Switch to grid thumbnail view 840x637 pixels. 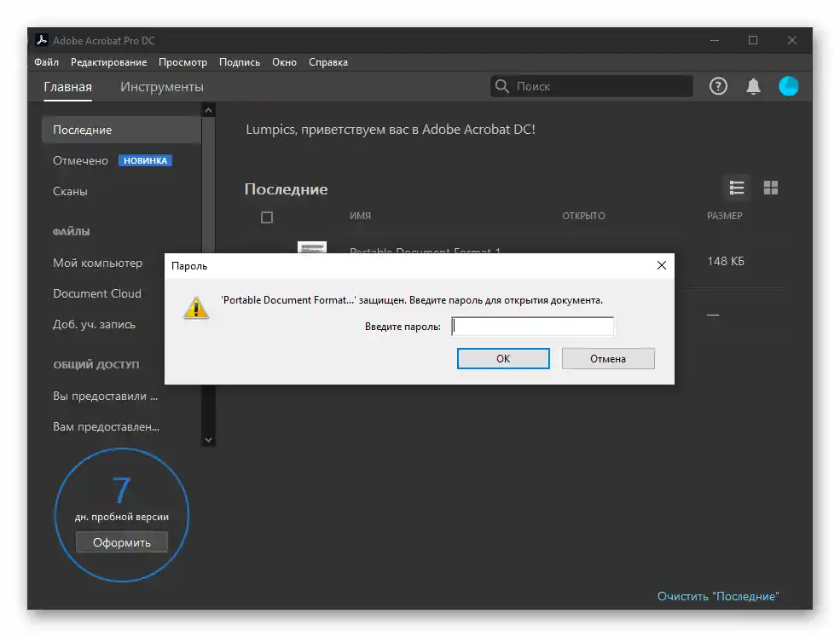pyautogui.click(x=770, y=188)
